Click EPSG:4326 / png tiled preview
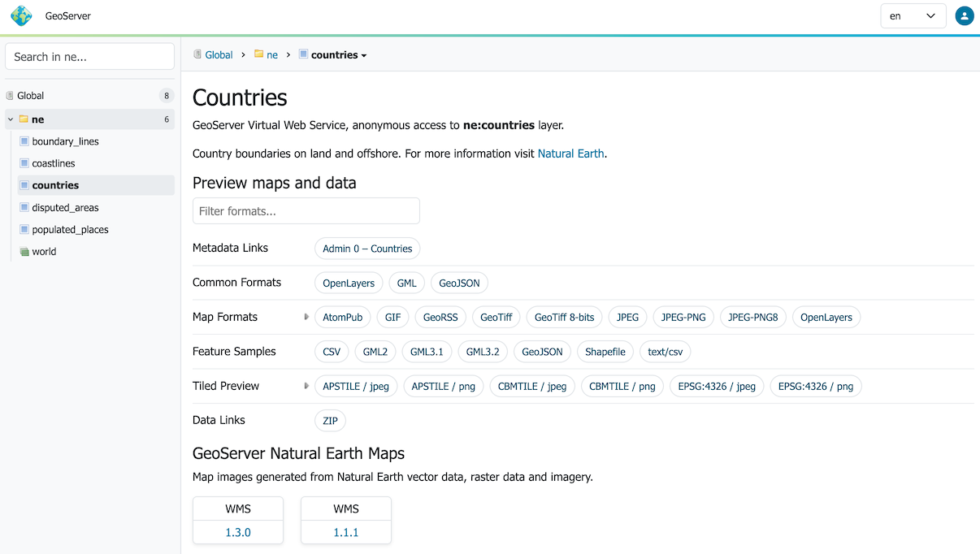The height and width of the screenshot is (554, 980). pyautogui.click(x=816, y=387)
